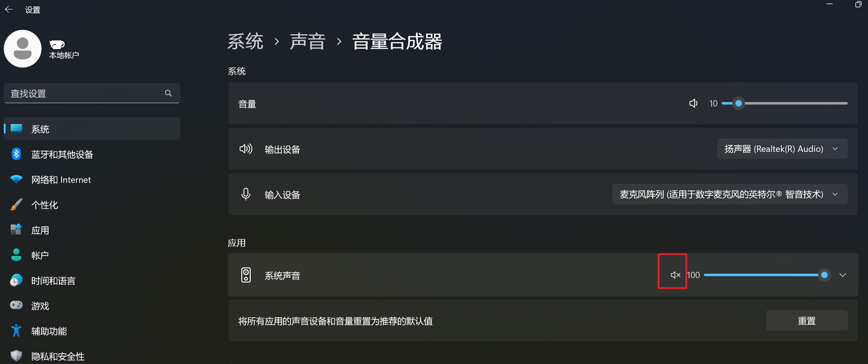868x364 pixels.
Task: Go to 声音 in breadcrumb
Action: [308, 41]
